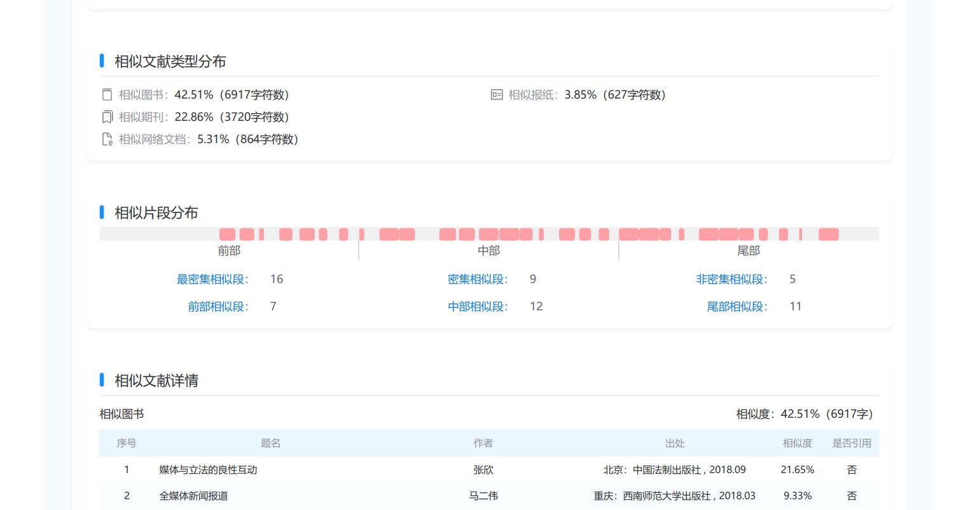The image size is (980, 510).
Task: View the 前部相似段 segments
Action: tap(217, 307)
